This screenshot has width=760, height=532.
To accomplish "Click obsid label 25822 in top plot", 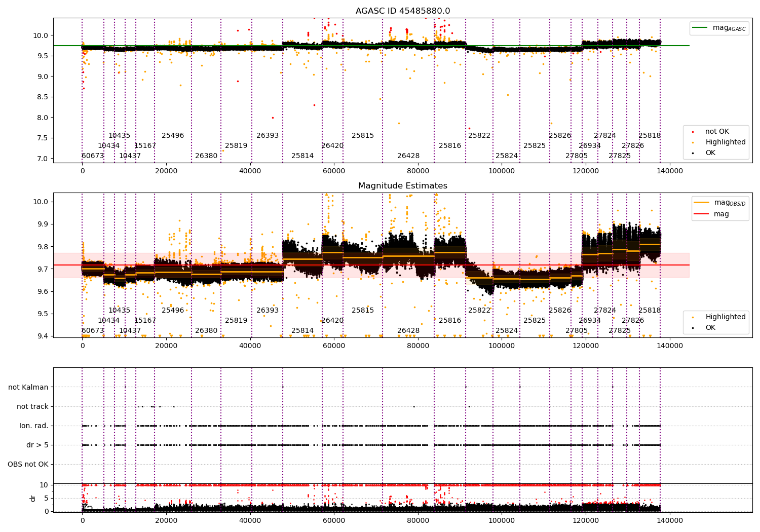I will (x=479, y=136).
